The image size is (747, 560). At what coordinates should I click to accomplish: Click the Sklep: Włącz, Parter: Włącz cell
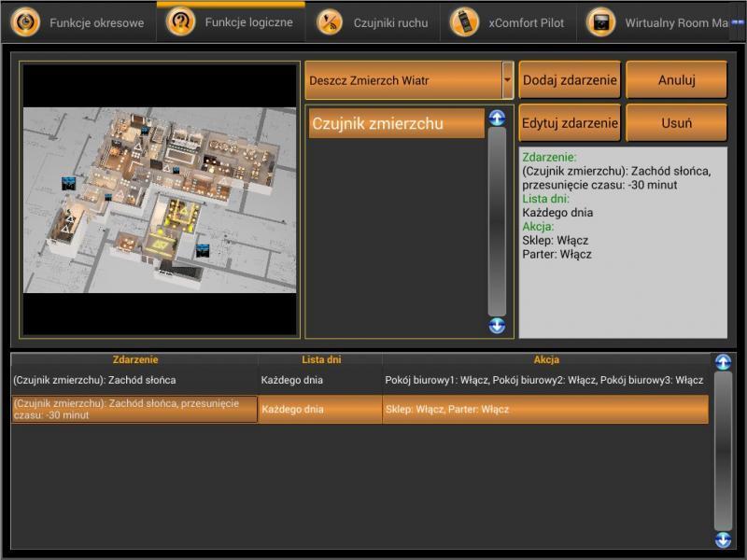545,409
